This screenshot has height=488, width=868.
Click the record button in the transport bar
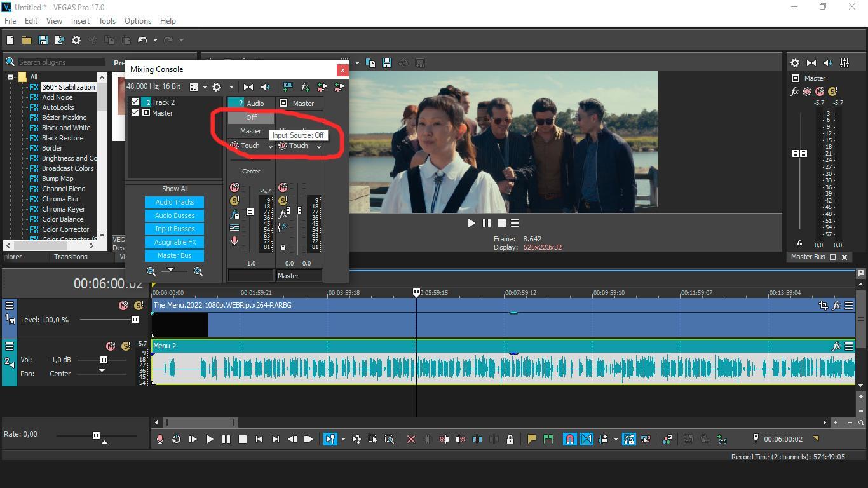[160, 439]
